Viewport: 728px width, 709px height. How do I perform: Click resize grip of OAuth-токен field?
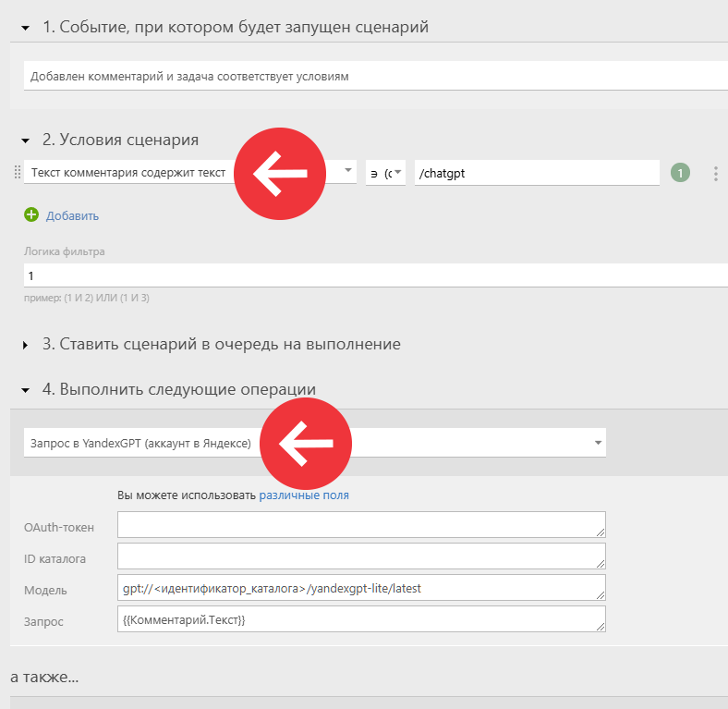[601, 532]
